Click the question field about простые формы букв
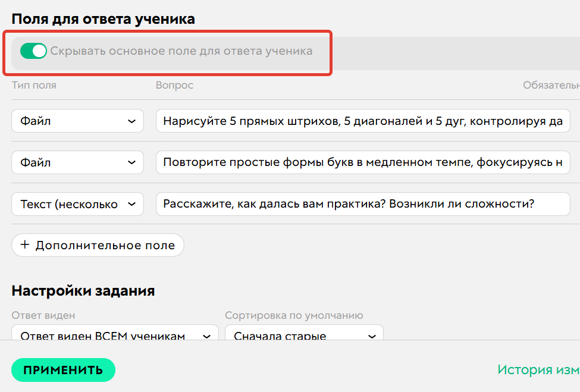This screenshot has width=580, height=392. pos(363,162)
